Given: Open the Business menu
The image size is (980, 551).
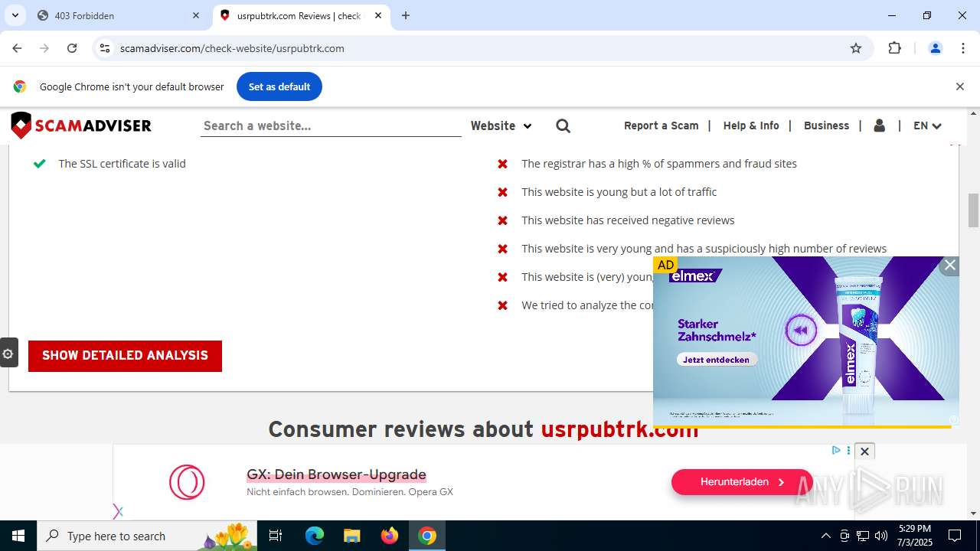Looking at the screenshot, I should point(826,126).
